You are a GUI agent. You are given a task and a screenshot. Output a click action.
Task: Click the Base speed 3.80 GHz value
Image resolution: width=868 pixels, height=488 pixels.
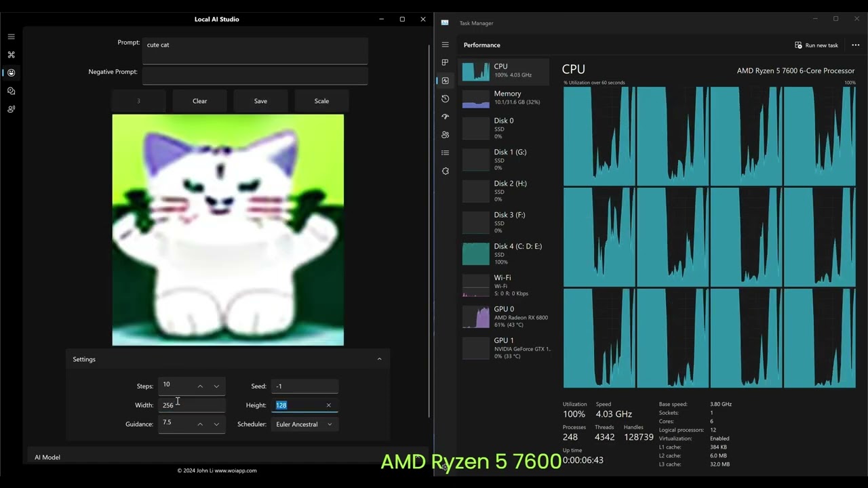(721, 404)
